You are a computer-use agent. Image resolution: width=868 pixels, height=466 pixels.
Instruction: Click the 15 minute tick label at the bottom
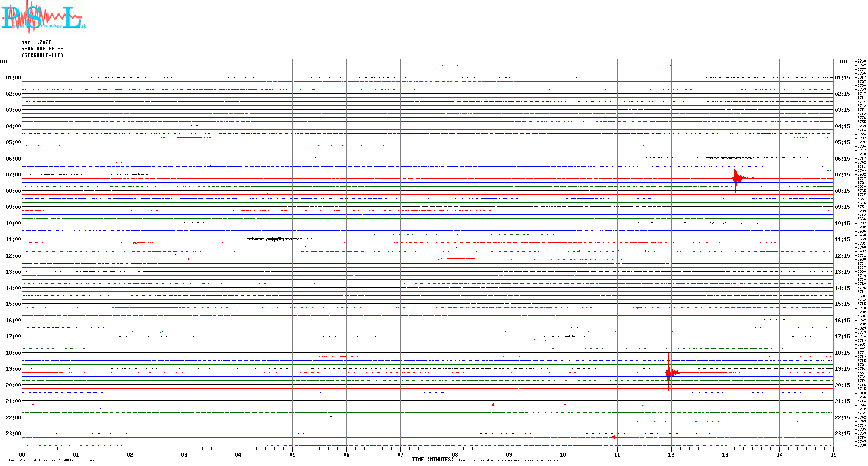(833, 454)
